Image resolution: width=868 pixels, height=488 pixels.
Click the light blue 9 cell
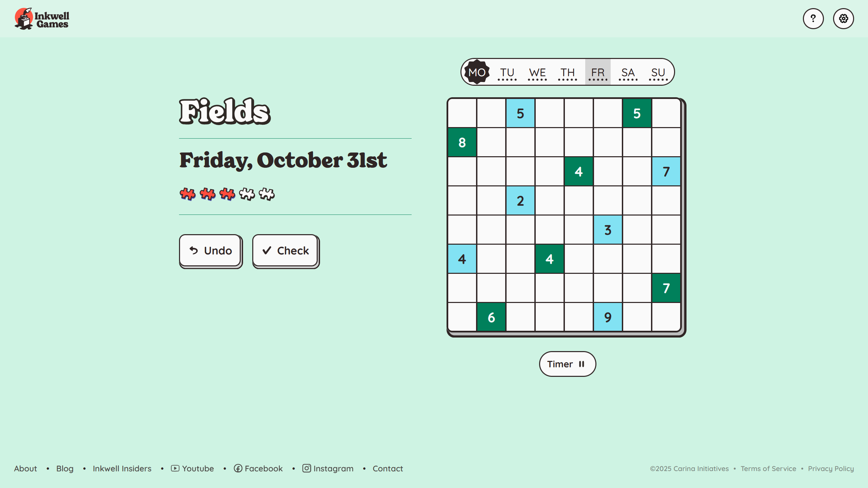pos(608,317)
